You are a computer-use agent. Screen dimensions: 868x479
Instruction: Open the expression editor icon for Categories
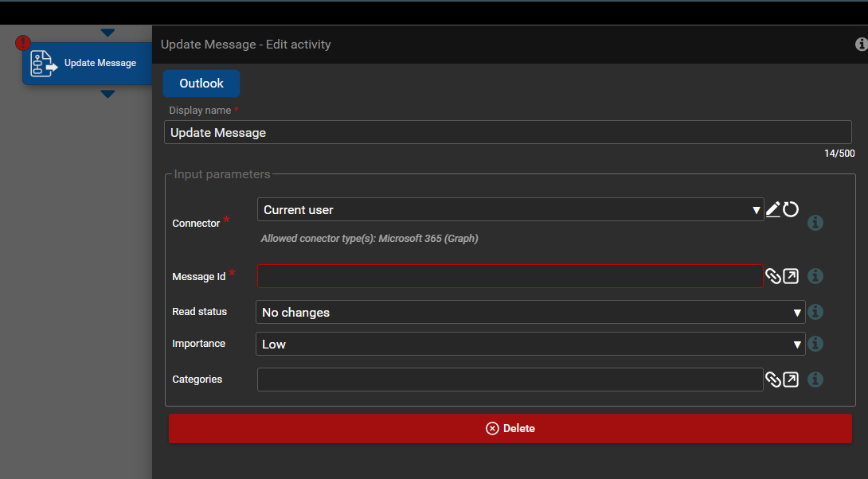point(791,380)
